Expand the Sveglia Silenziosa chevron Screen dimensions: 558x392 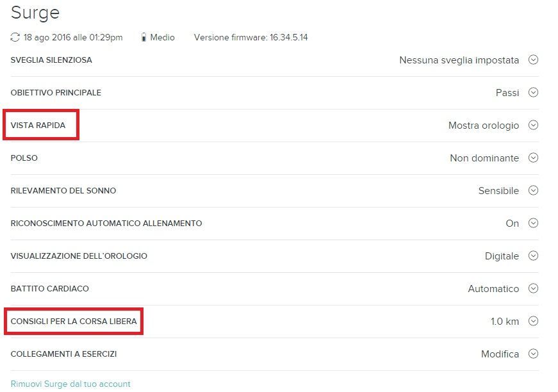click(533, 60)
